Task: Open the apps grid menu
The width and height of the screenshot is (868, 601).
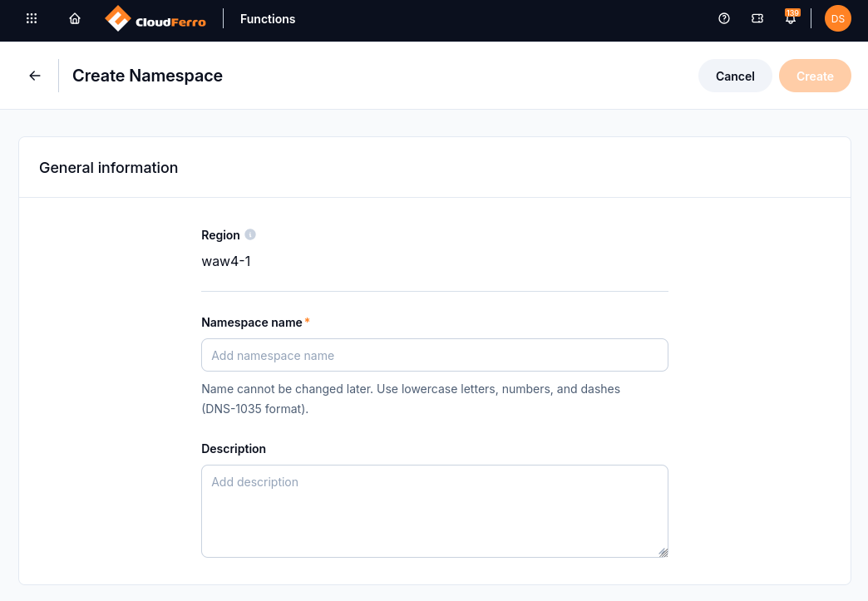Action: point(32,19)
